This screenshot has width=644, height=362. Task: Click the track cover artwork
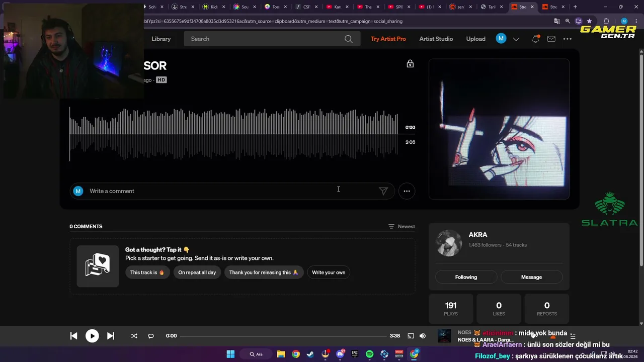pyautogui.click(x=499, y=129)
